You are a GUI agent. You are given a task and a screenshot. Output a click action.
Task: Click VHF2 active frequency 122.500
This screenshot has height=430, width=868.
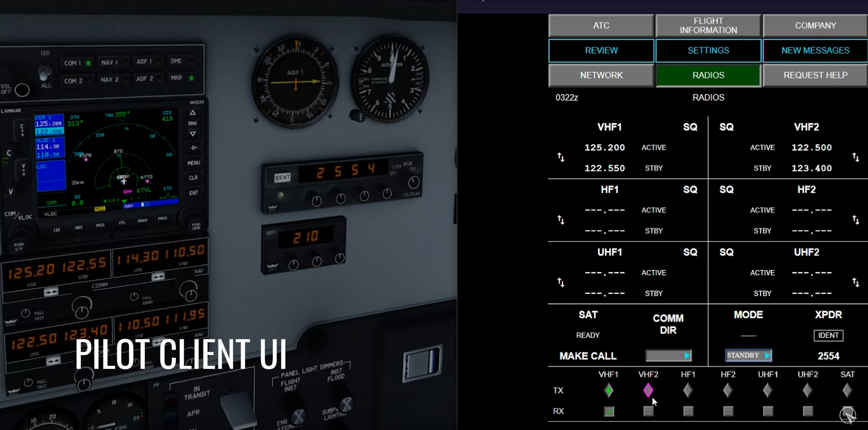coord(811,147)
